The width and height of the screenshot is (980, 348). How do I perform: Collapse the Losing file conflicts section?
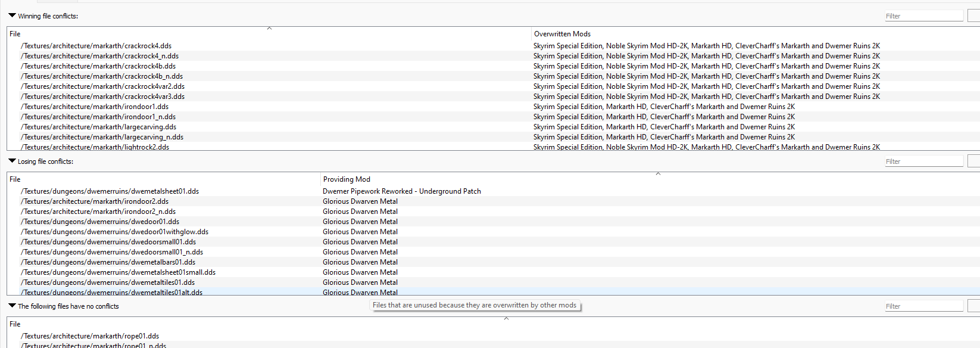coord(12,161)
